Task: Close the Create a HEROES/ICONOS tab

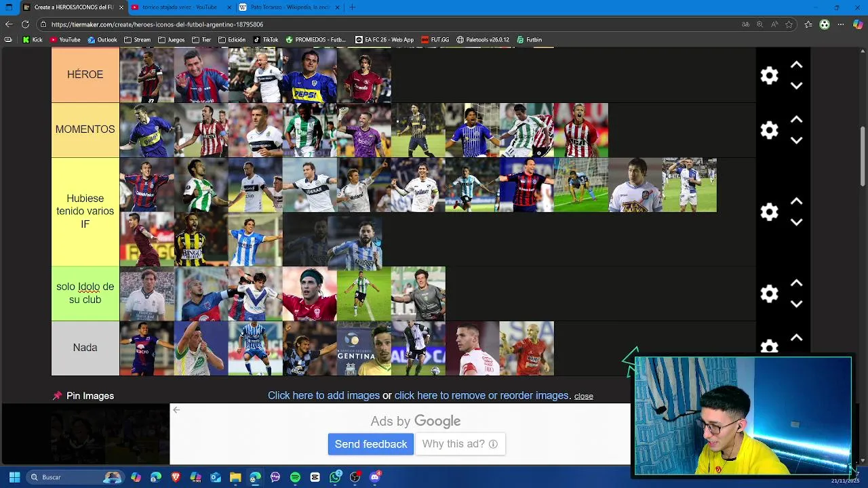Action: pyautogui.click(x=121, y=7)
